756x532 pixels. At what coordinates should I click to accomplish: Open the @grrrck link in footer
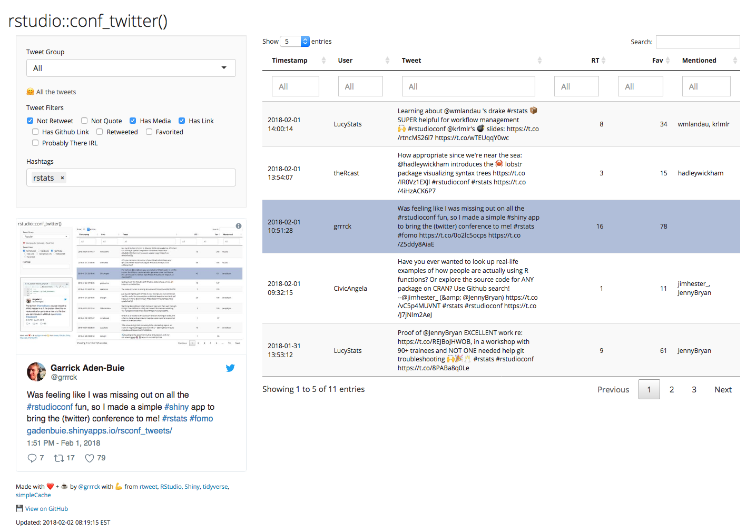click(x=89, y=487)
